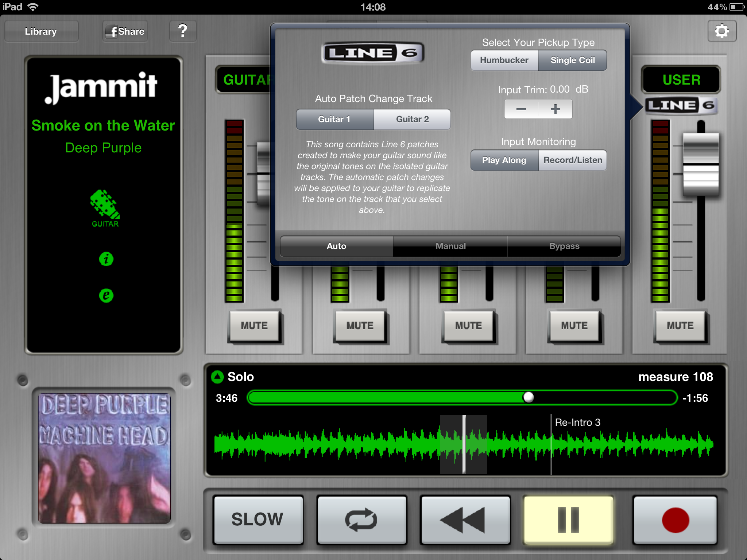Click the Guitar channel volume fader

pos(263,174)
